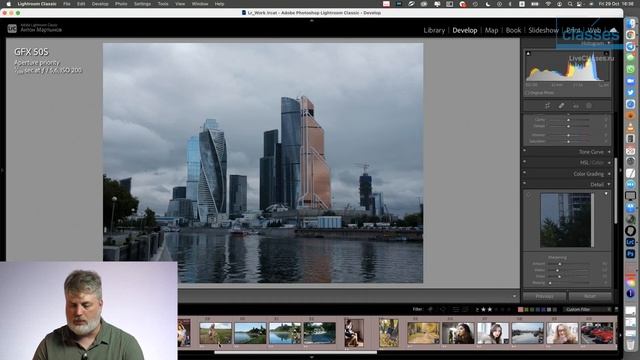This screenshot has width=640, height=360.
Task: Toggle the Color Grading panel on/off switch
Action: click(x=524, y=173)
